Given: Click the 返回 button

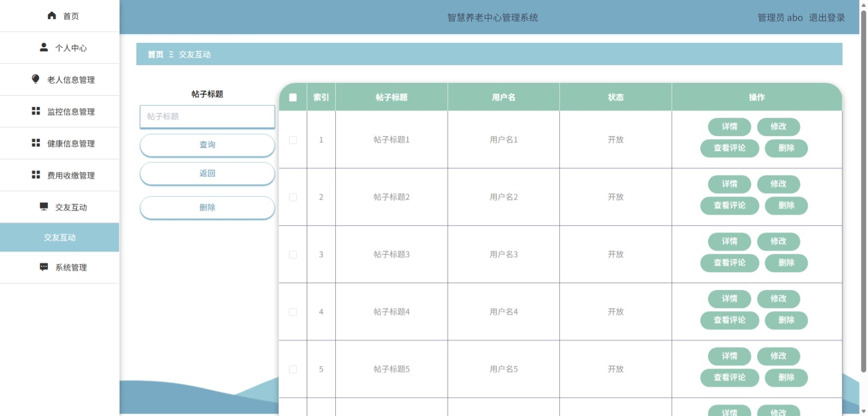Looking at the screenshot, I should (207, 173).
